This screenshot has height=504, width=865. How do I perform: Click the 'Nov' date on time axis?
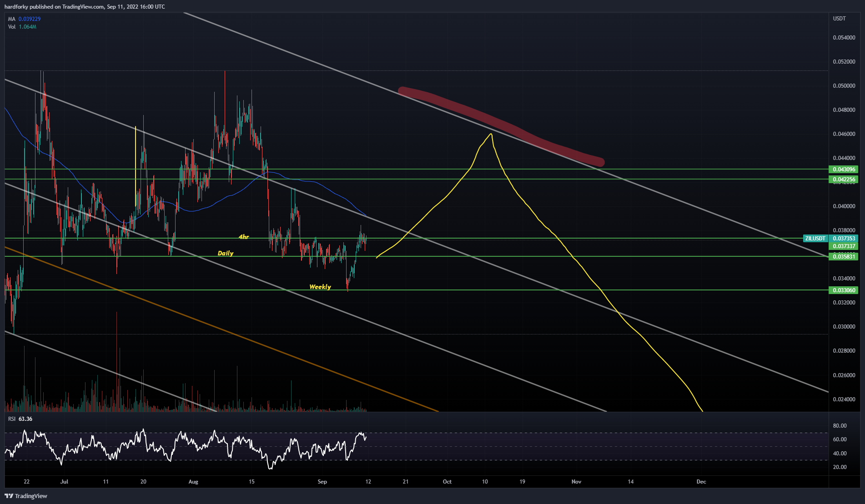point(576,482)
